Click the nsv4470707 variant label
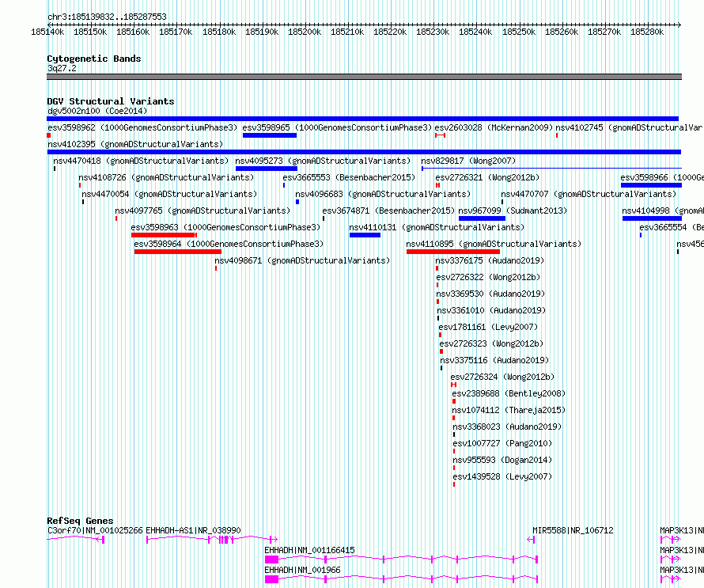Image resolution: width=704 pixels, height=588 pixels. [589, 194]
